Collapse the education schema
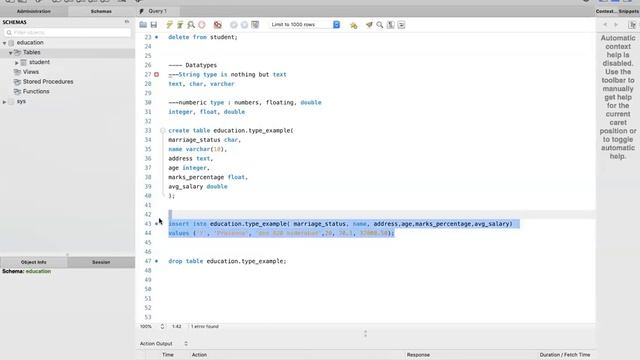 pyautogui.click(x=4, y=43)
